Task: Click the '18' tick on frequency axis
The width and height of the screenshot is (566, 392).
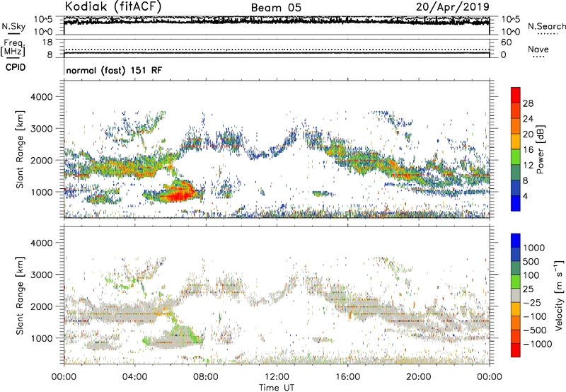Action: 47,42
